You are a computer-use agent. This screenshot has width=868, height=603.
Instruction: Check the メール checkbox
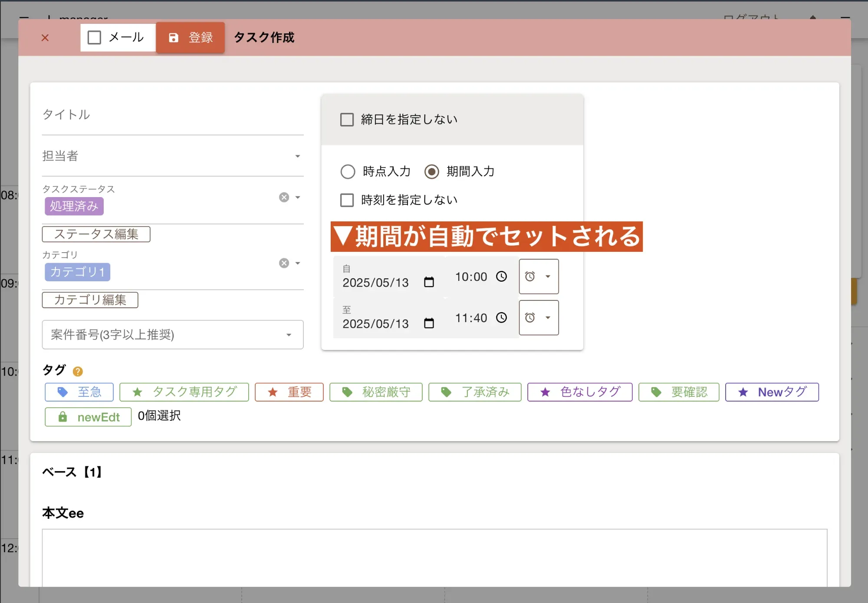[x=94, y=37]
